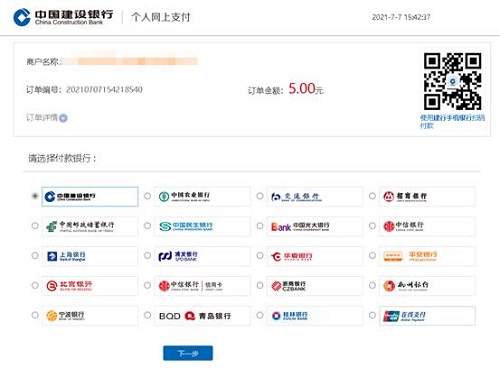
Task: Select the China Construction Bank payment tile
Action: pos(90,197)
